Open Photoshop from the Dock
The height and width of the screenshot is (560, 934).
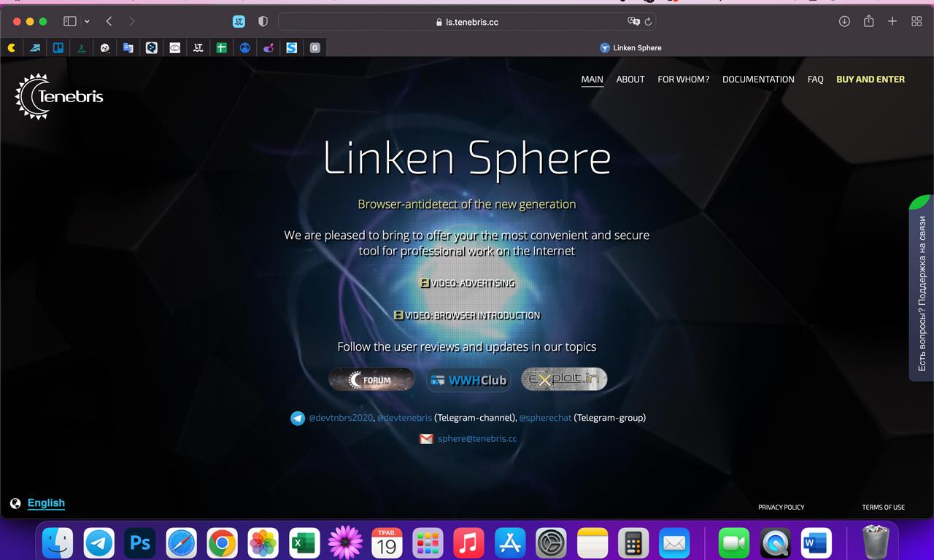(139, 542)
